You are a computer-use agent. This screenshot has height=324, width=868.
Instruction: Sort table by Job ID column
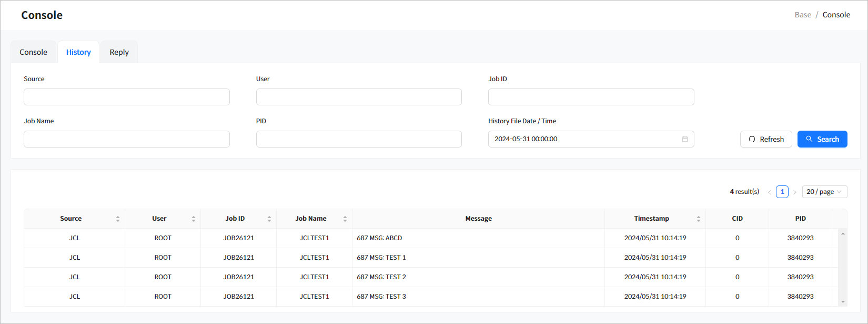coord(269,219)
